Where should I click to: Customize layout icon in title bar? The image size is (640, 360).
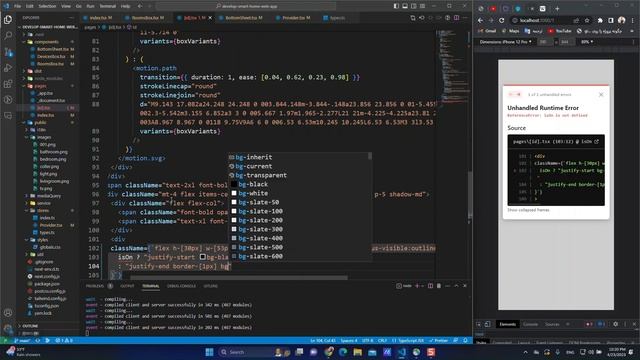(422, 6)
